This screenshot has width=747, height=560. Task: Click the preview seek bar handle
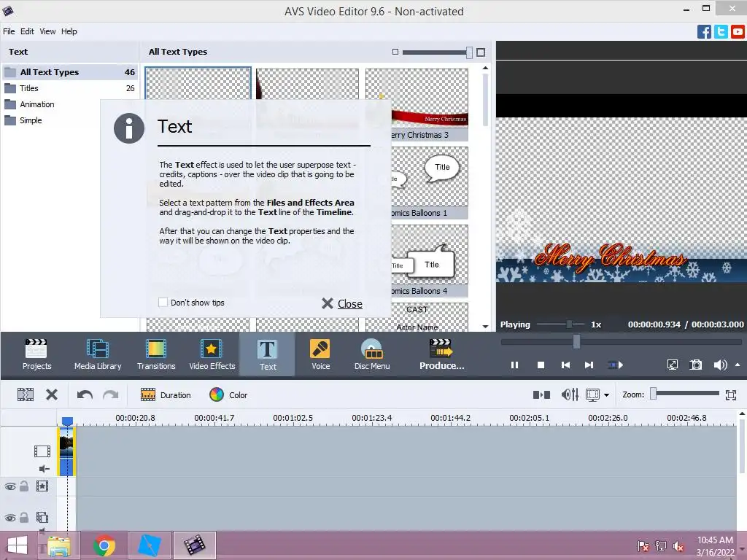click(x=576, y=341)
